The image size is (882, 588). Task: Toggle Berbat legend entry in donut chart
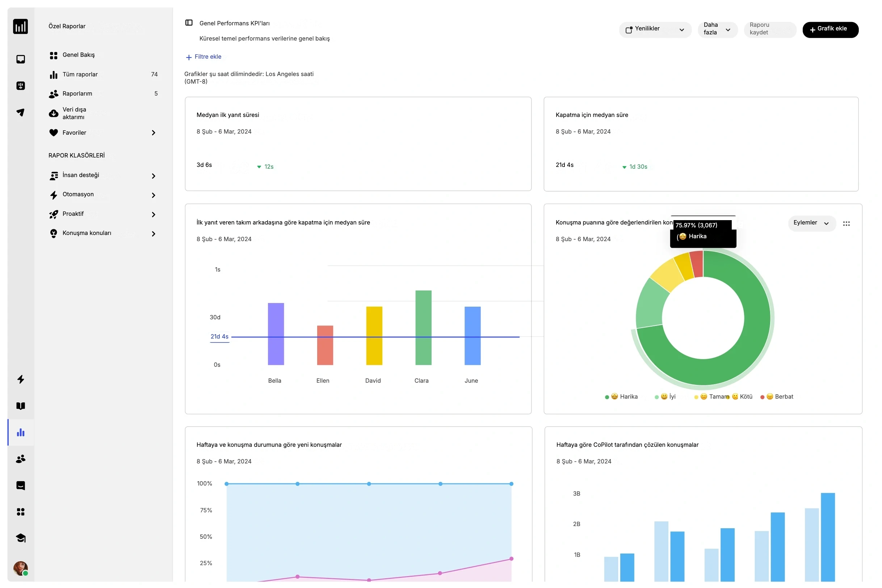(777, 397)
